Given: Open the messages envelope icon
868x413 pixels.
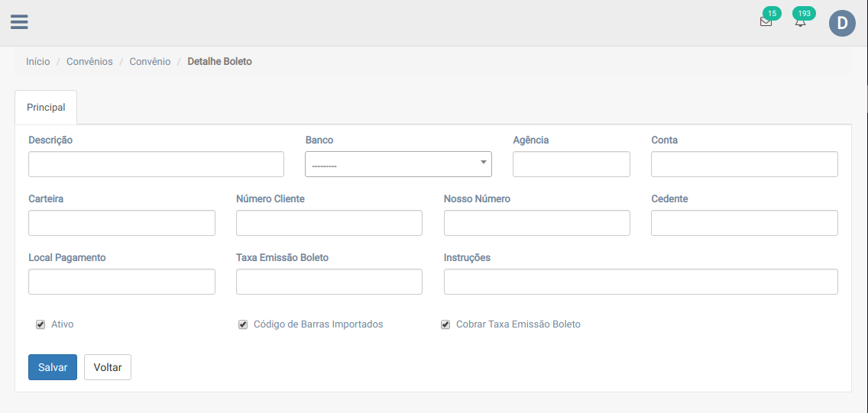Looking at the screenshot, I should click(x=766, y=22).
